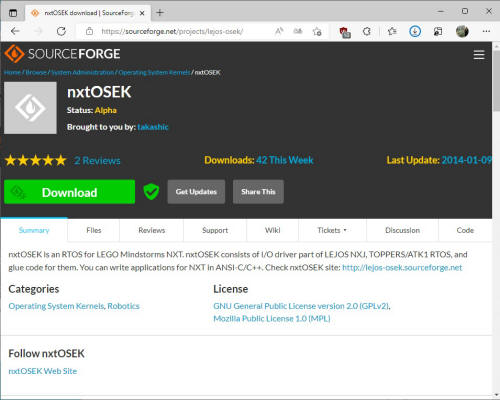Open Operating System Kernels breadcrumb

[x=154, y=72]
